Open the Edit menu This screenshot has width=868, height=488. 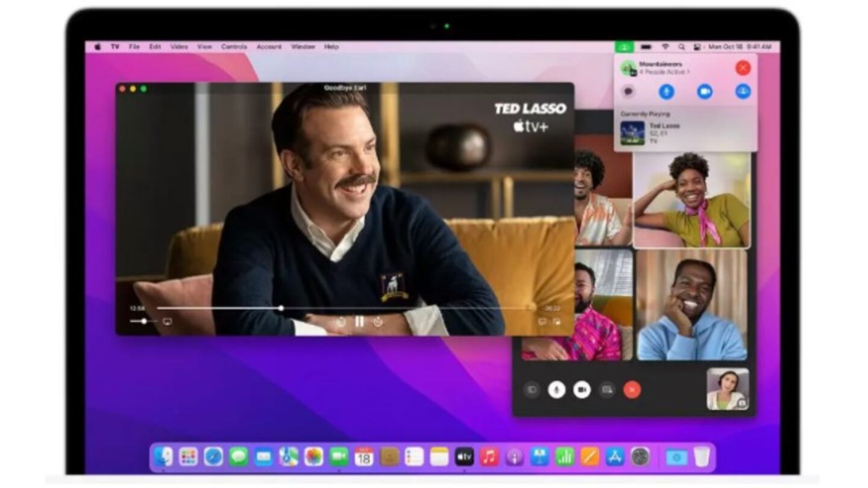pyautogui.click(x=155, y=46)
